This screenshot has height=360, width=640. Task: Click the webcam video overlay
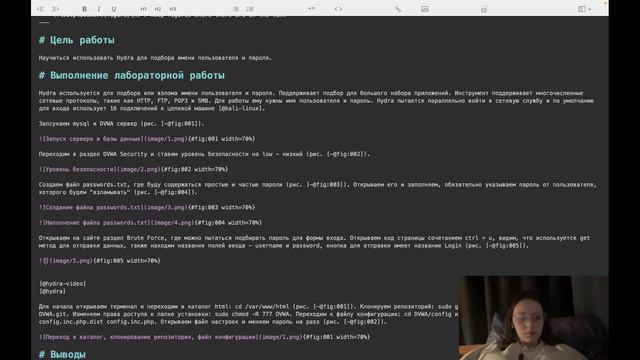[533, 318]
